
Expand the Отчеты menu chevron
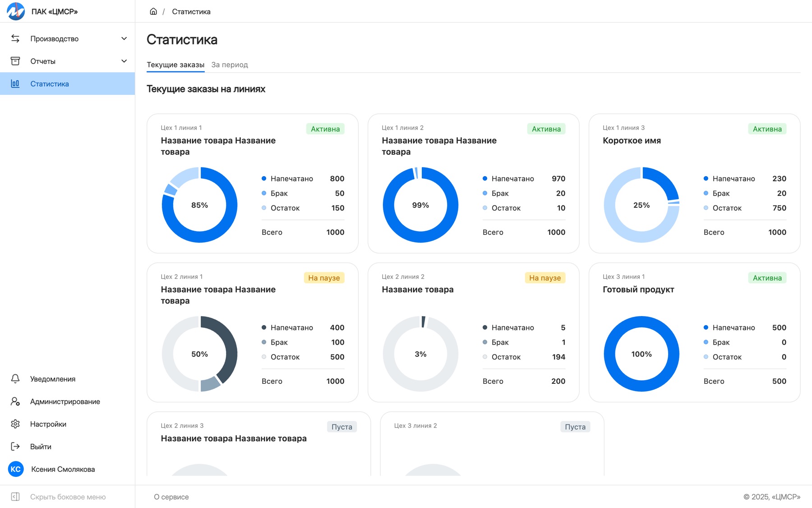tap(124, 61)
